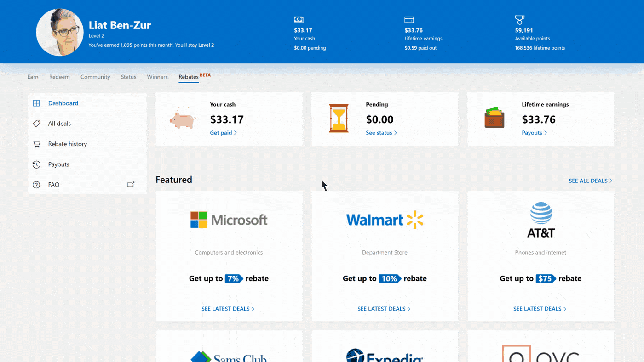Click the credit card icon above Lifetime earnings
The width and height of the screenshot is (644, 362).
409,20
